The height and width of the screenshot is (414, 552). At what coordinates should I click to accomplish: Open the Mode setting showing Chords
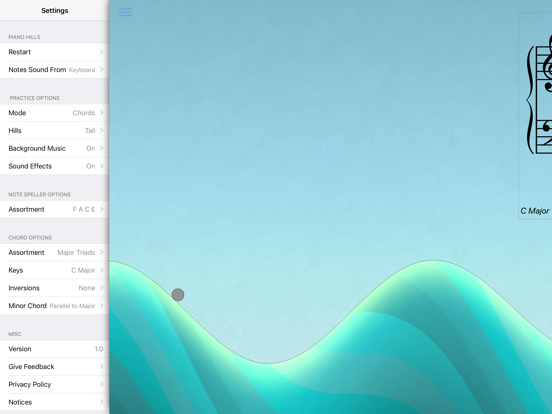(55, 113)
